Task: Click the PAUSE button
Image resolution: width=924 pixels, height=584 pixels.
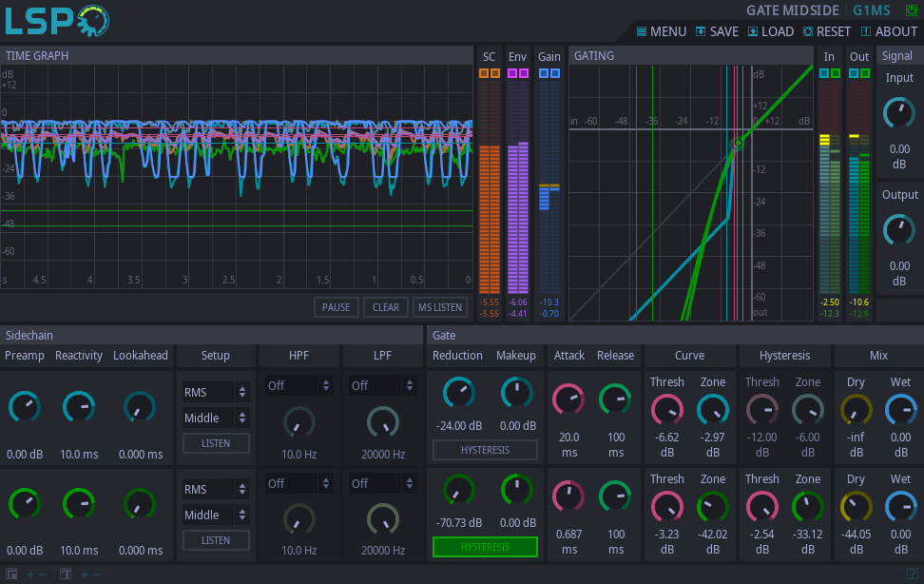Action: 336,307
